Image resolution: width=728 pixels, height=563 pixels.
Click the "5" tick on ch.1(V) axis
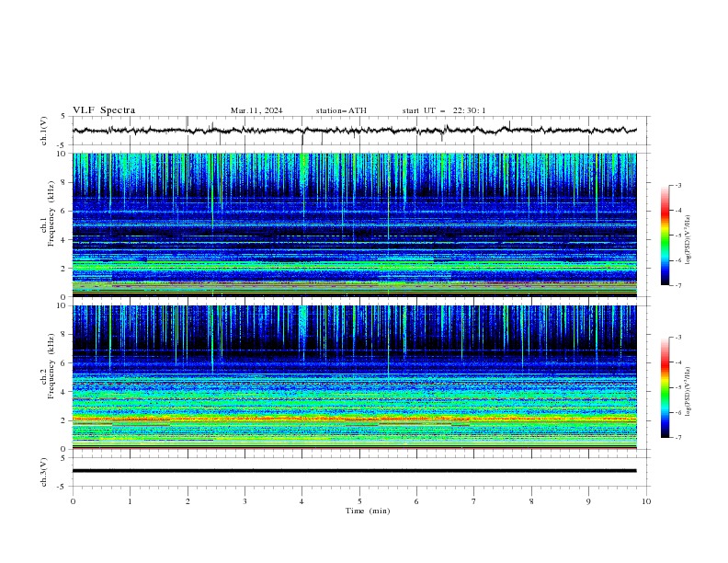pos(63,117)
